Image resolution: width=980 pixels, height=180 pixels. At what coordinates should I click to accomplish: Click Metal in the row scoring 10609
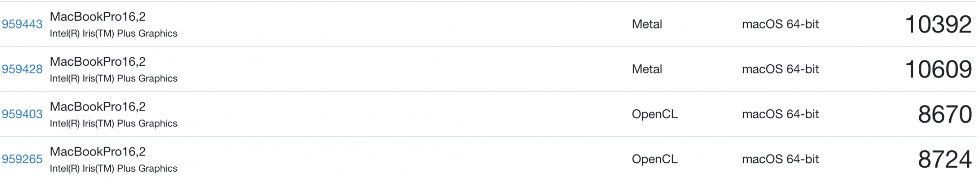pyautogui.click(x=647, y=69)
